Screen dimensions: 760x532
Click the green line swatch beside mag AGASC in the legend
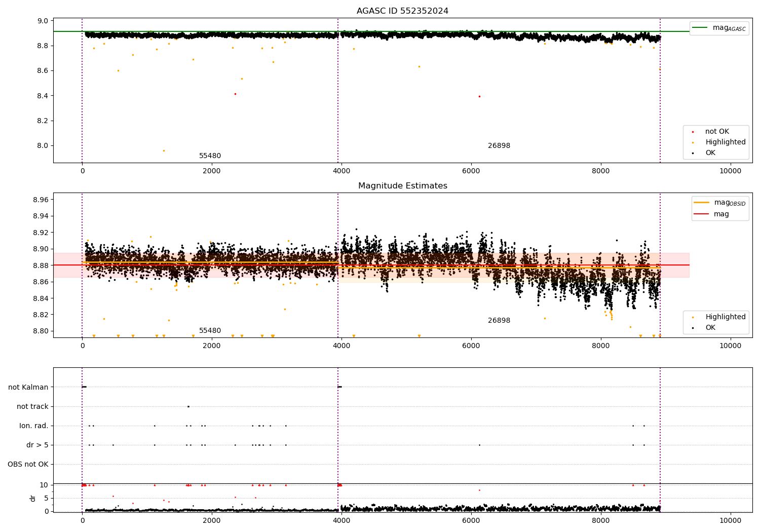(x=700, y=28)
